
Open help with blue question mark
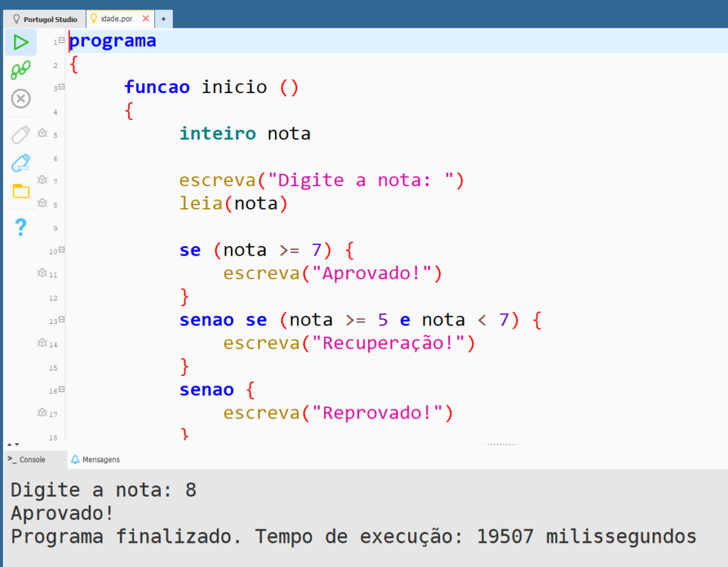pos(21,227)
